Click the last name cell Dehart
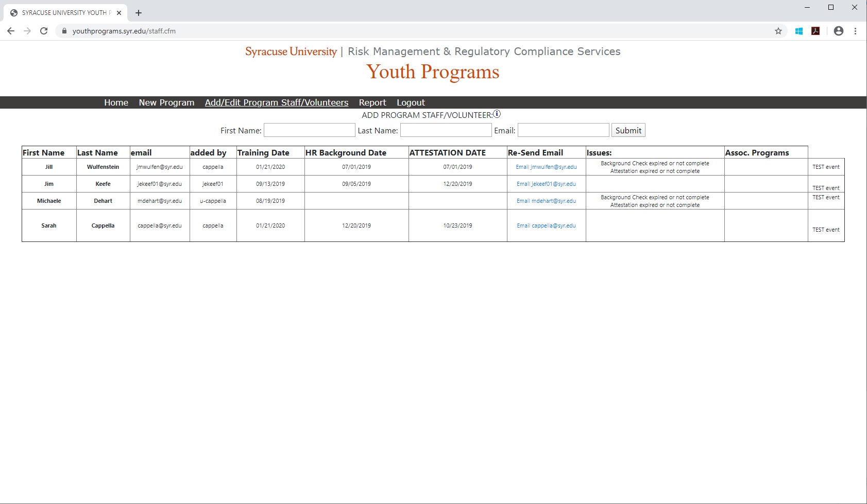The width and height of the screenshot is (867, 504). (x=103, y=201)
